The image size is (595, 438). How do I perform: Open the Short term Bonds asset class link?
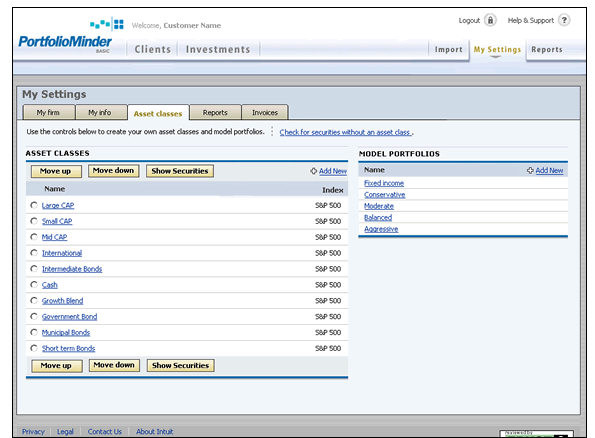coord(69,348)
